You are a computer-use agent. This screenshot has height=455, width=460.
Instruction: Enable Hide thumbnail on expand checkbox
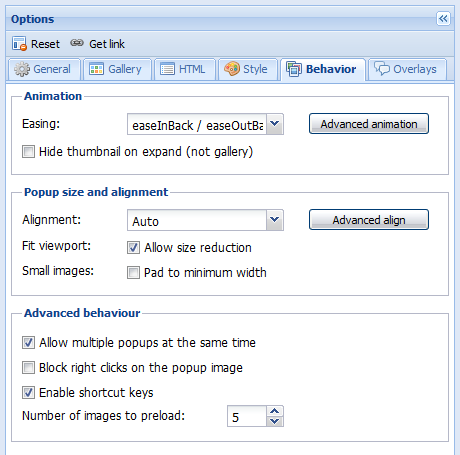[28, 152]
